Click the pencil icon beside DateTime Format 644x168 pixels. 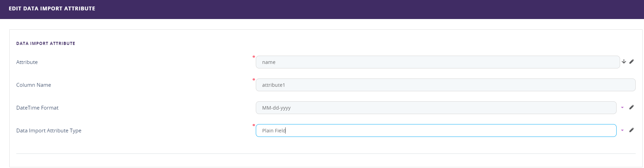(632, 107)
